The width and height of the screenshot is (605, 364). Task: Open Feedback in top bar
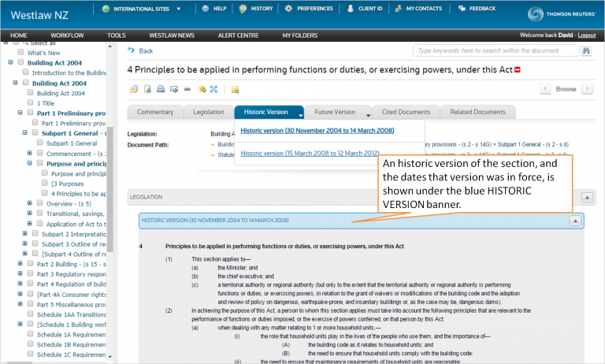coord(477,9)
